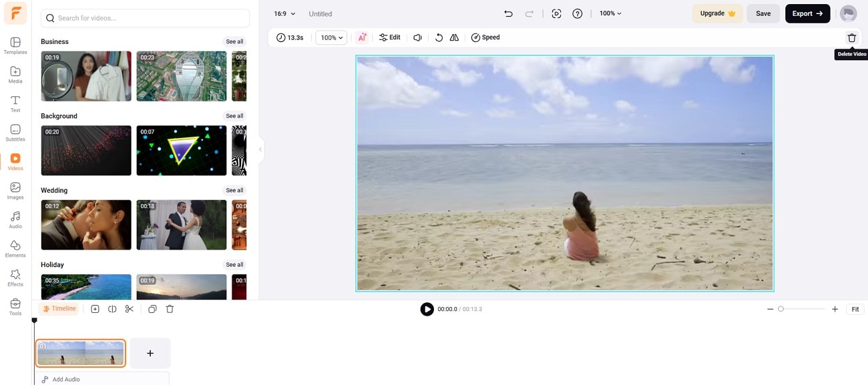Play the video preview

click(427, 309)
